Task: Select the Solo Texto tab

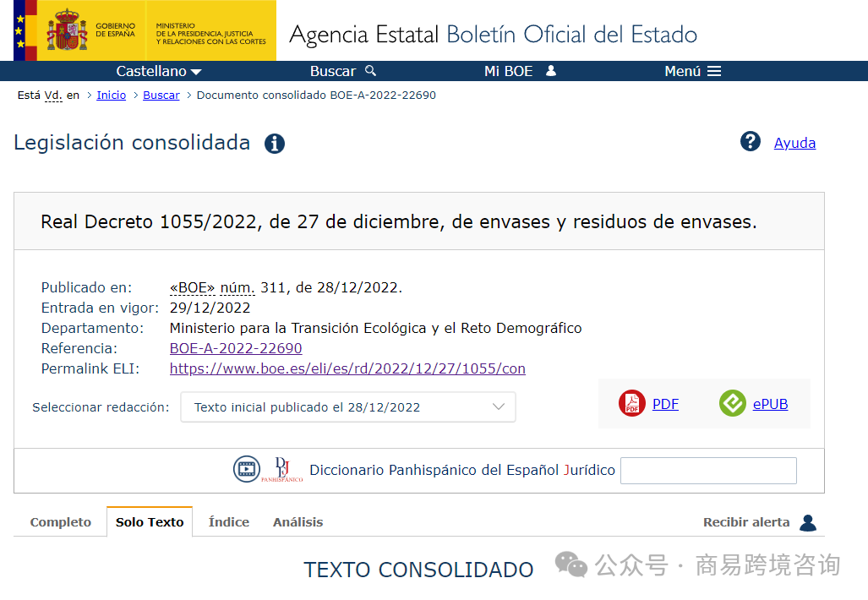Action: 150,522
